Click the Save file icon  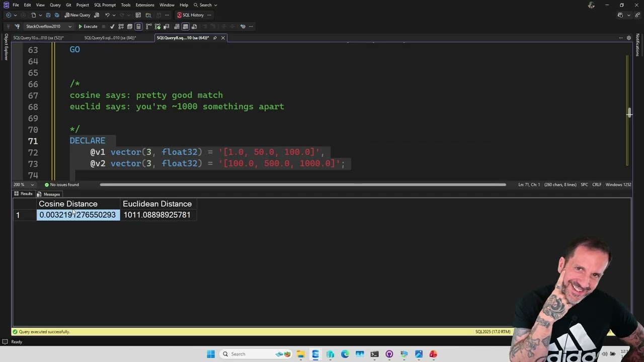(48, 15)
